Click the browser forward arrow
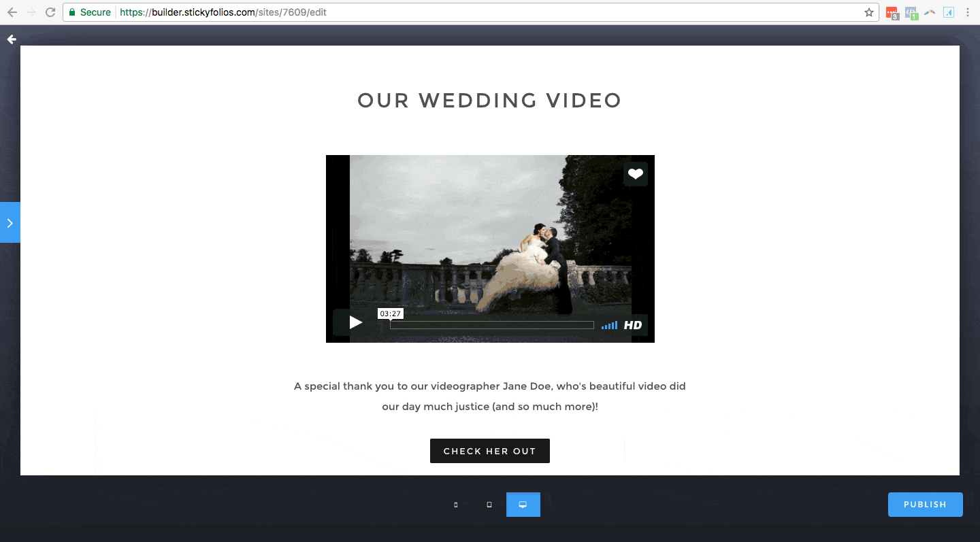Image resolution: width=980 pixels, height=542 pixels. tap(31, 12)
